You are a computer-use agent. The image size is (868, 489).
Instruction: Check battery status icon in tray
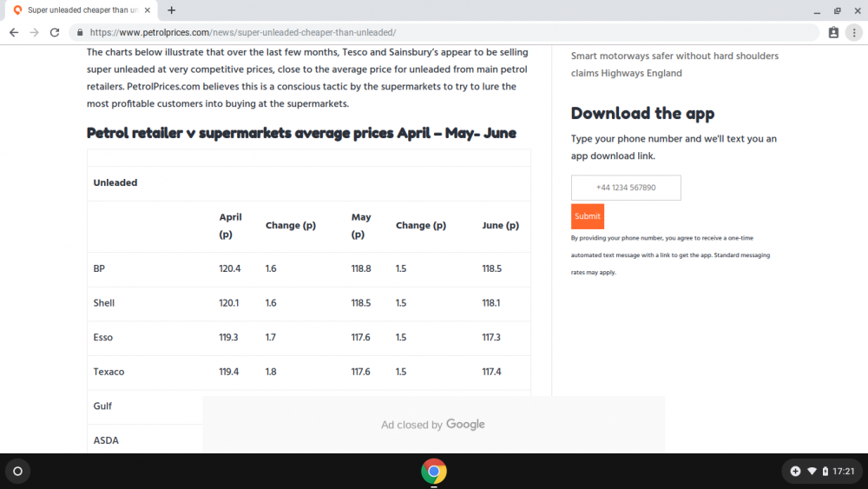[x=825, y=472]
